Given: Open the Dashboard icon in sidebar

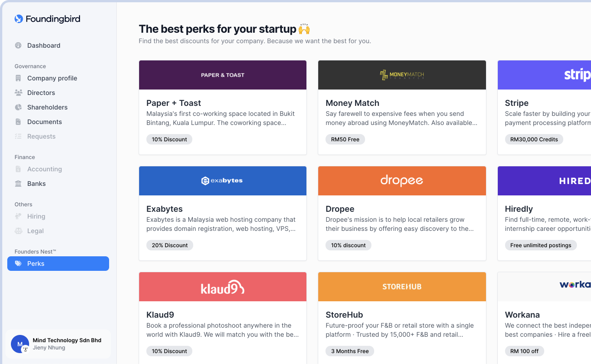Looking at the screenshot, I should click(18, 45).
